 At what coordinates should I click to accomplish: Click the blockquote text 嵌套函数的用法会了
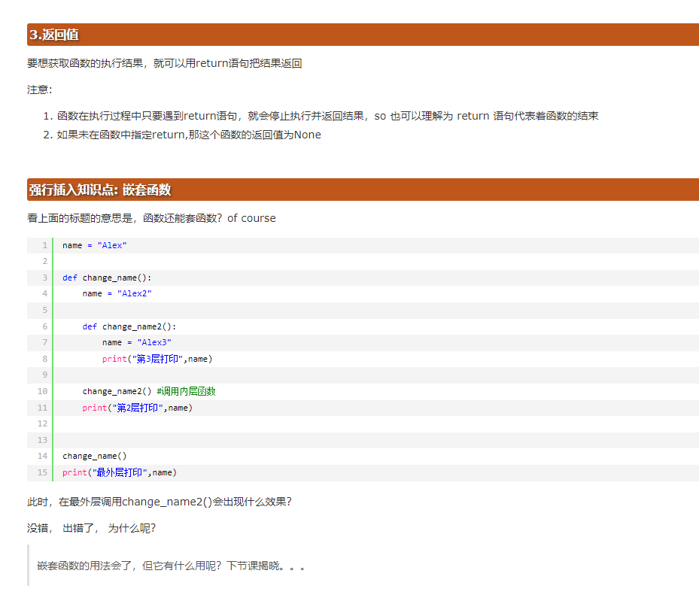point(171,566)
